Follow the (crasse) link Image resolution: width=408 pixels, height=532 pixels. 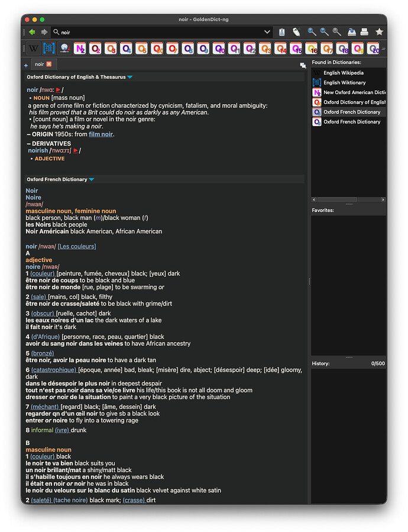[x=134, y=500]
